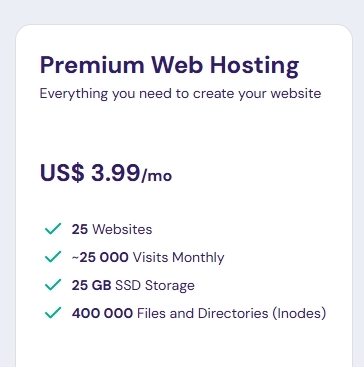
Task: Click the bold 400 000 number
Action: [102, 313]
